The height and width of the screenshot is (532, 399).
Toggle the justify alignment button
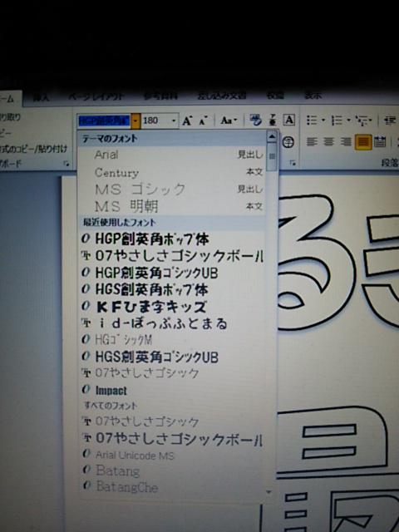pos(363,142)
